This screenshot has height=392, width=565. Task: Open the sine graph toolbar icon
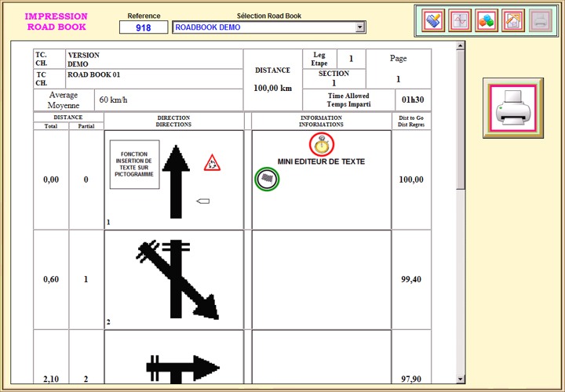(459, 21)
